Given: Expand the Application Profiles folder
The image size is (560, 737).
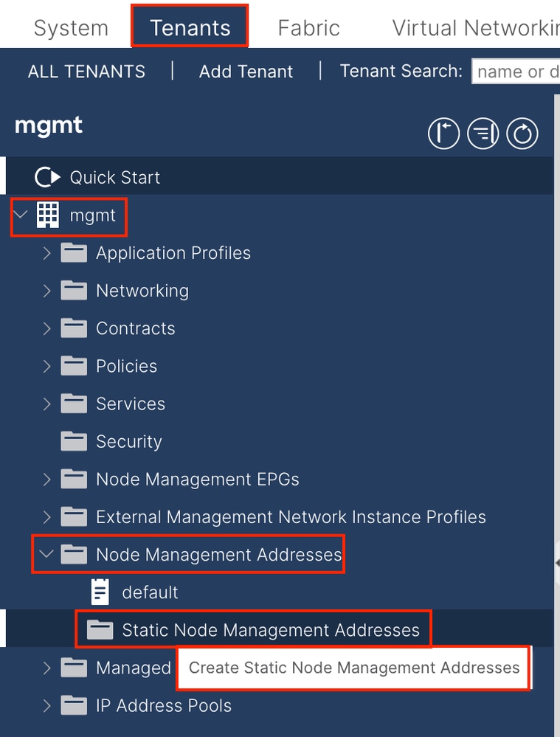Looking at the screenshot, I should click(x=46, y=253).
